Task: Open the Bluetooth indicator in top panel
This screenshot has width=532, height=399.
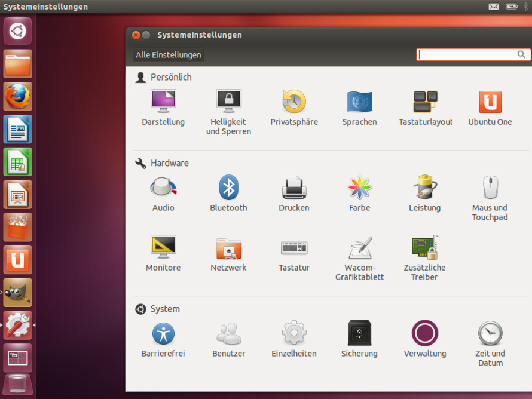Action: [526, 7]
